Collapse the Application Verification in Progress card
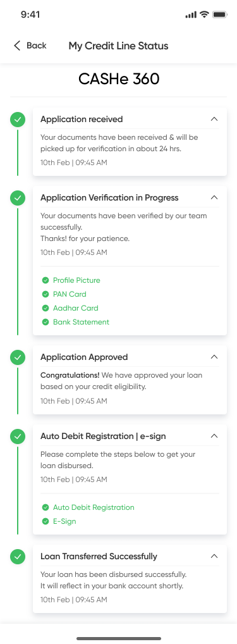237x644 pixels. tap(214, 197)
